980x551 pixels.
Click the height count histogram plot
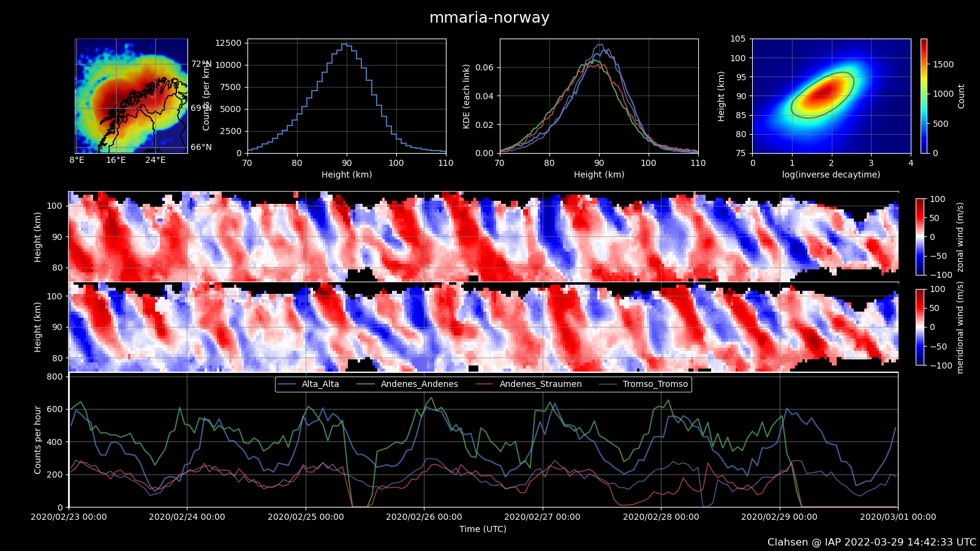(347, 96)
